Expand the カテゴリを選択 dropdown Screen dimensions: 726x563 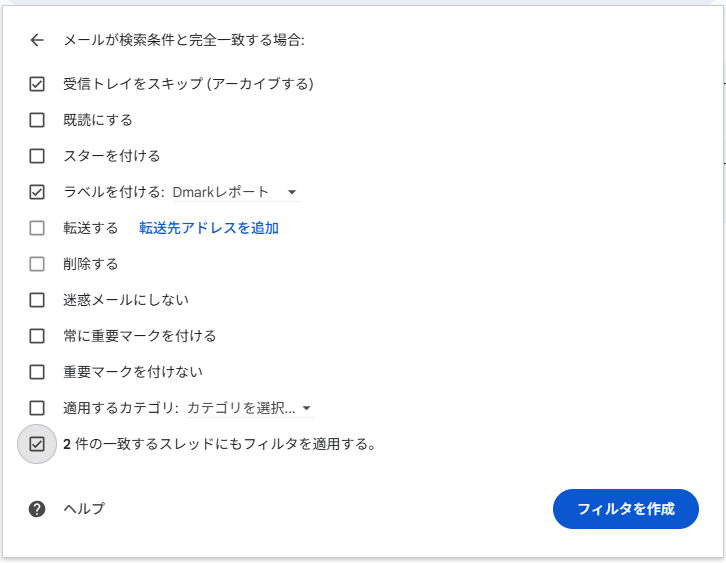pyautogui.click(x=250, y=408)
